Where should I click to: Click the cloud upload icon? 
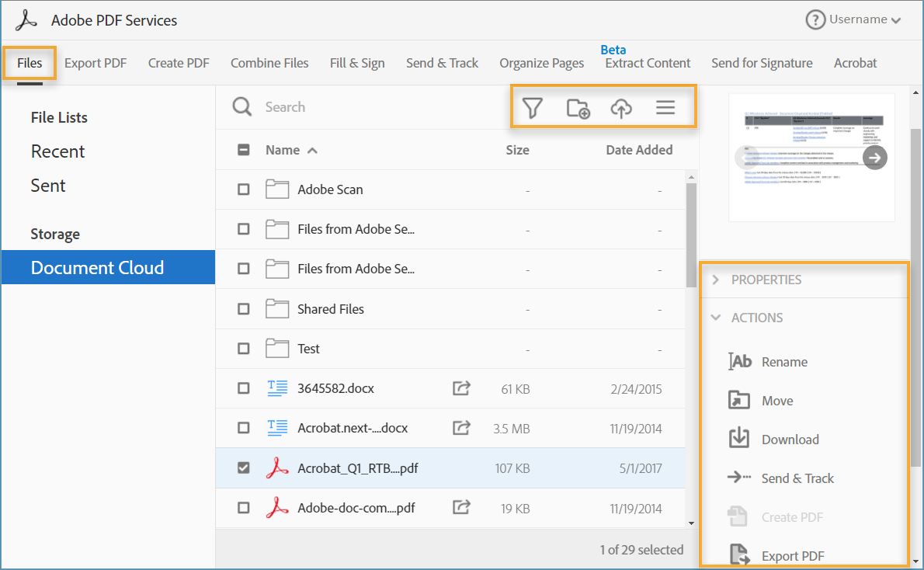tap(621, 109)
